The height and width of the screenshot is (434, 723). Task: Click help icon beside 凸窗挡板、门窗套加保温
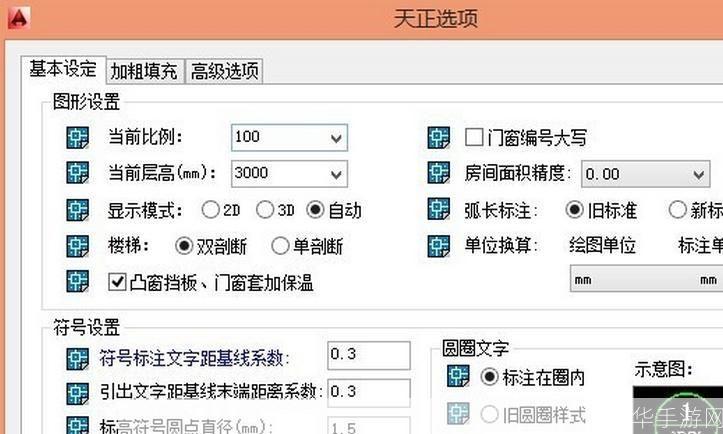click(x=77, y=281)
